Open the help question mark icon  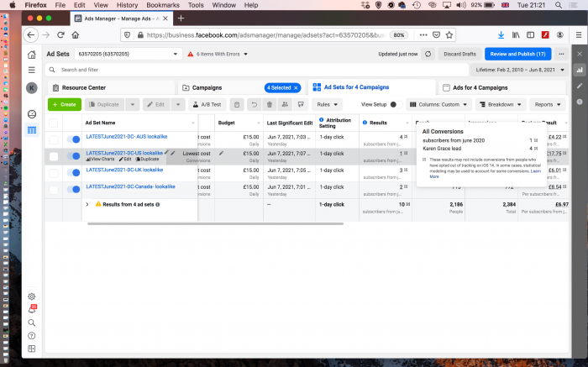pyautogui.click(x=32, y=336)
